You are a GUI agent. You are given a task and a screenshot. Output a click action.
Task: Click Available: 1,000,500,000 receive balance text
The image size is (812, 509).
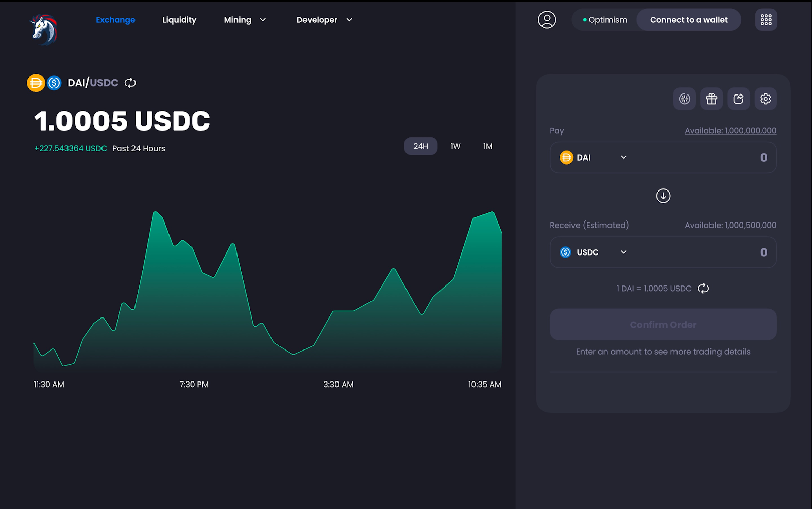coord(730,225)
